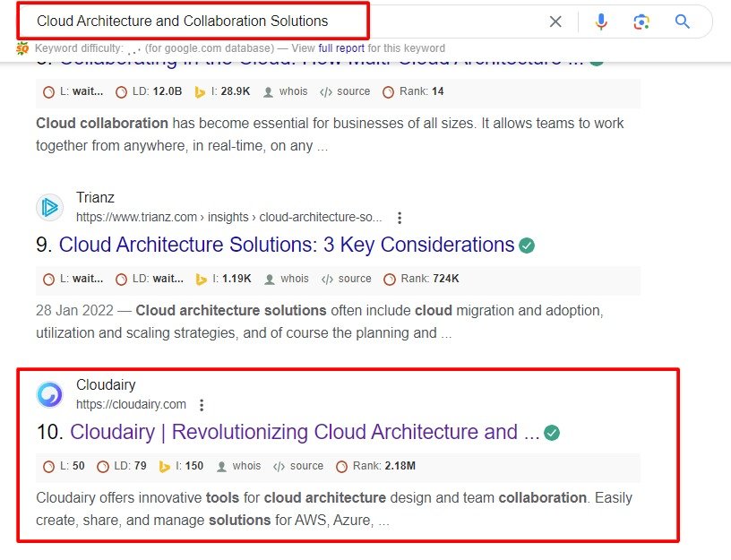This screenshot has width=731, height=560.
Task: Click LD: 12.0B parameter
Action: click(157, 91)
